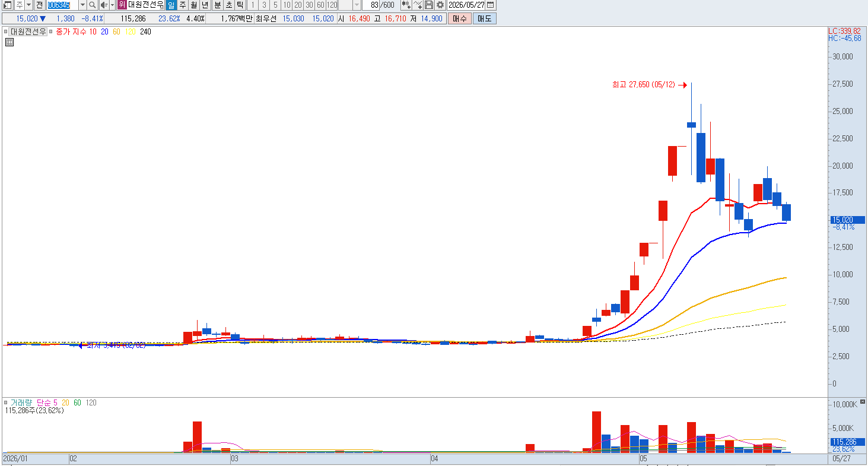Screen dimensions: 868x466
Task: Switch to weekly (주) chart period
Action: click(182, 5)
